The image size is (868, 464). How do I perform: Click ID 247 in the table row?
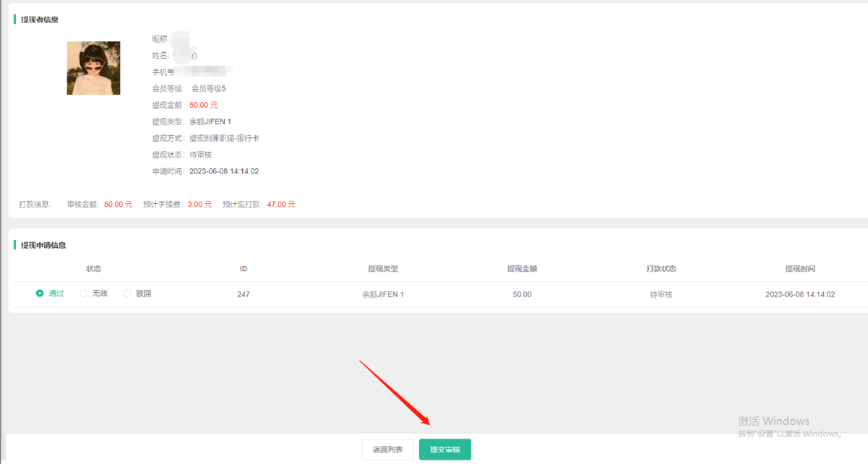(244, 295)
